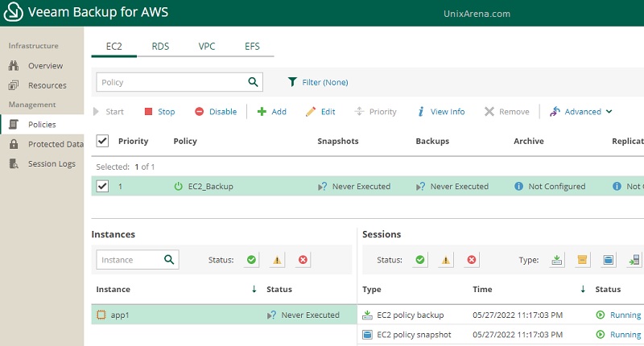
Task: Filter sessions by warning status
Action: click(446, 260)
